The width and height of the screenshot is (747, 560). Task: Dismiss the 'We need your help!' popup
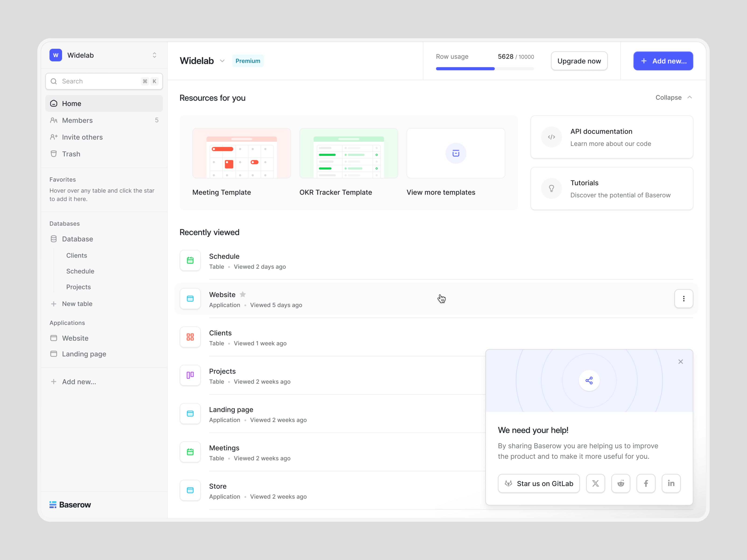pos(680,361)
